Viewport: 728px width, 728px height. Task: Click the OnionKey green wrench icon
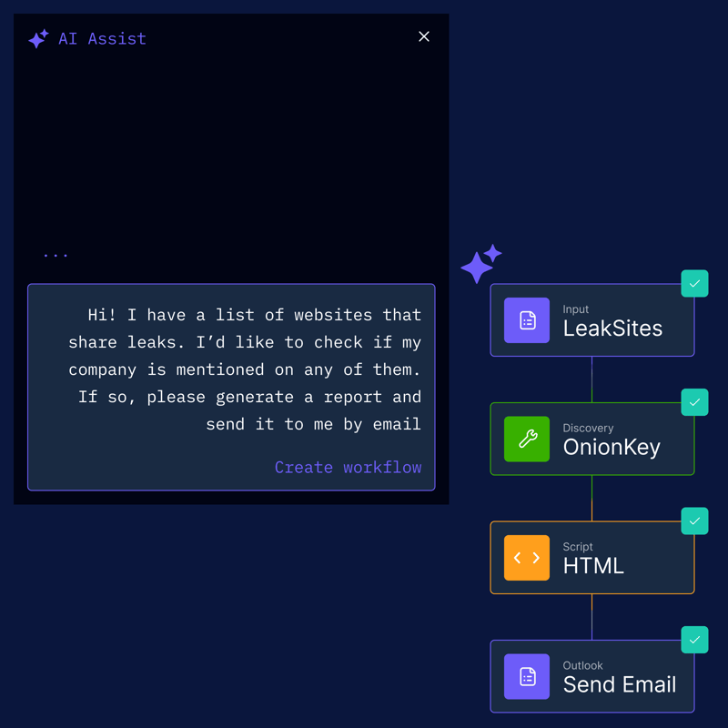tap(527, 439)
